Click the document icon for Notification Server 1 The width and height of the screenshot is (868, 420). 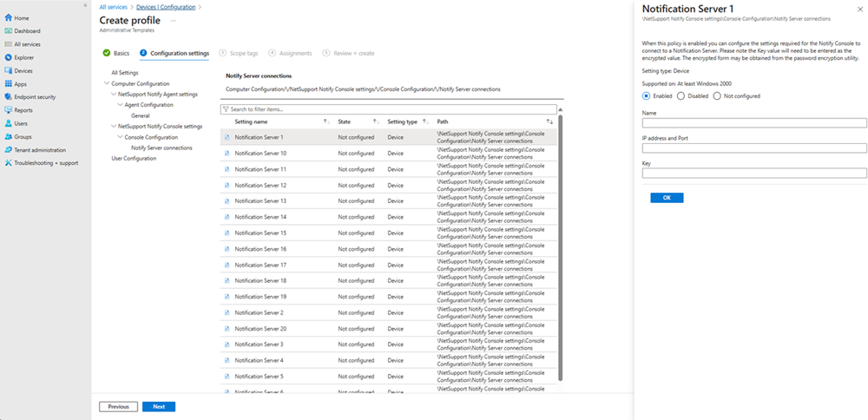pyautogui.click(x=227, y=137)
